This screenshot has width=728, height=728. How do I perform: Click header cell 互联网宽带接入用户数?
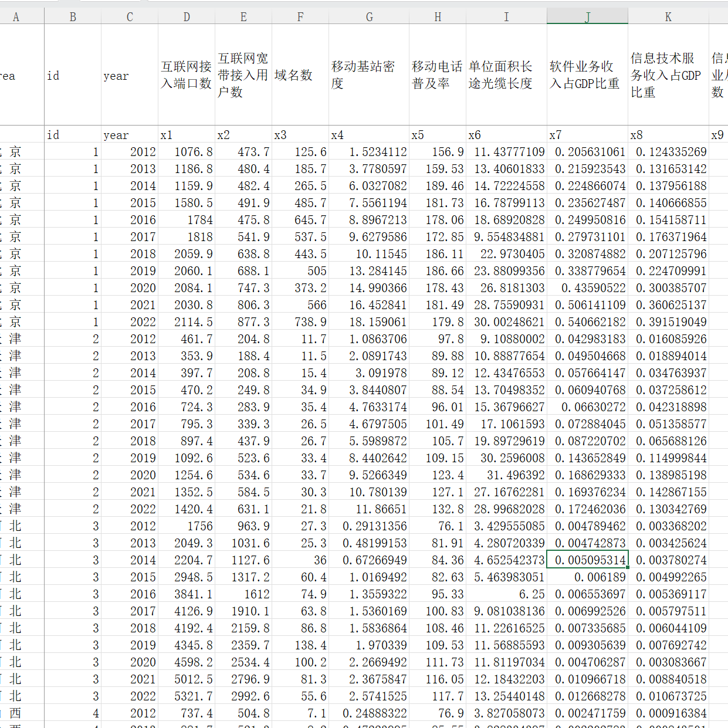[x=243, y=75]
